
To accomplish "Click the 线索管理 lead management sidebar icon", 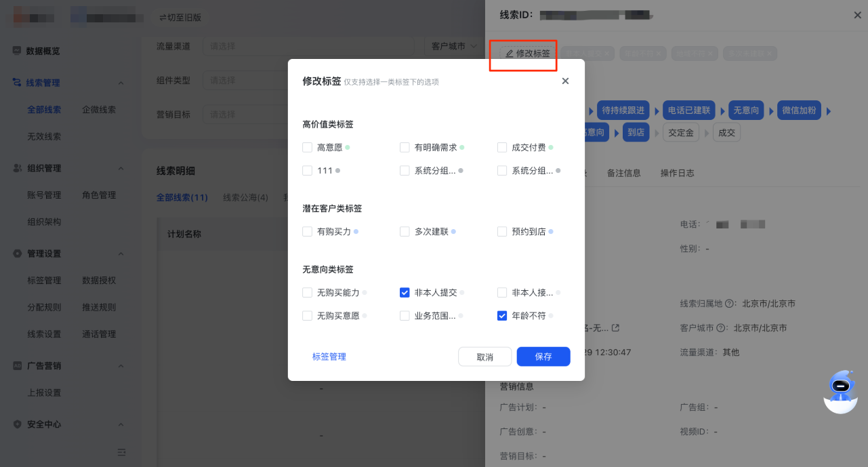I will coord(15,83).
